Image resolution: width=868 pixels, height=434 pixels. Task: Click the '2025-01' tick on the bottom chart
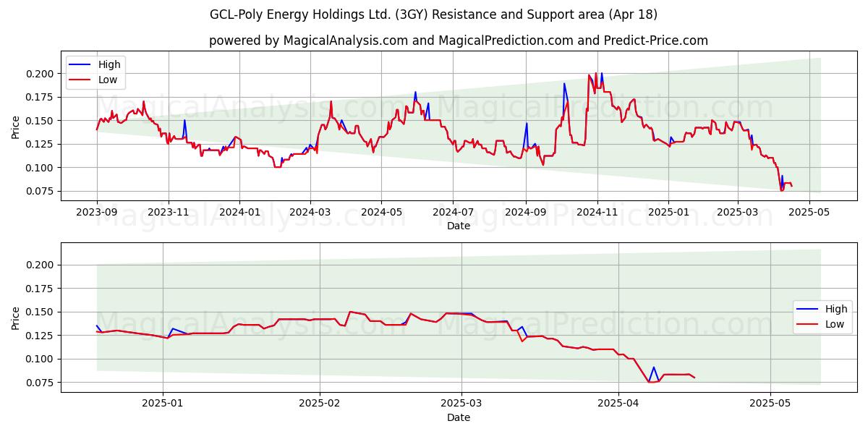point(163,403)
